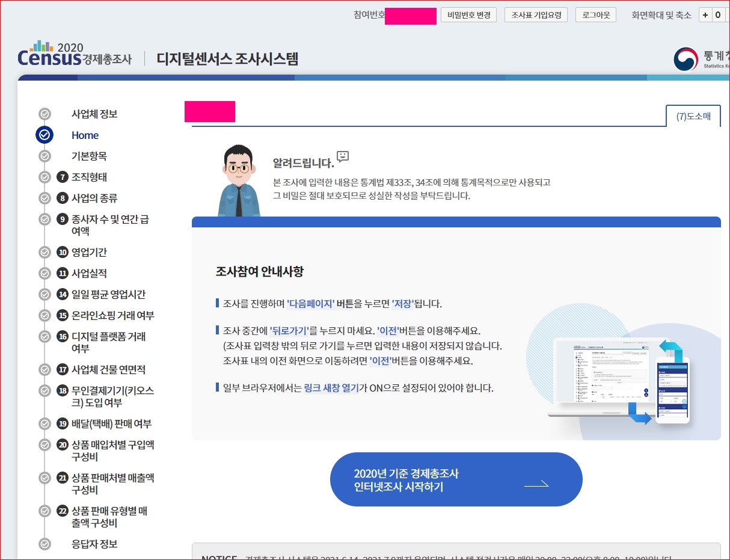This screenshot has width=730, height=560.
Task: Click the '다음페이지' highlighted text
Action: pyautogui.click(x=311, y=304)
